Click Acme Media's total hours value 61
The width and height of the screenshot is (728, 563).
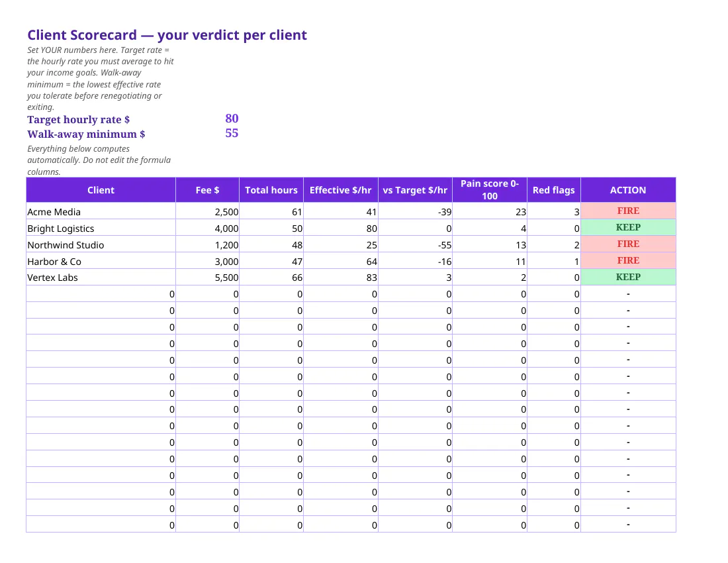point(271,212)
